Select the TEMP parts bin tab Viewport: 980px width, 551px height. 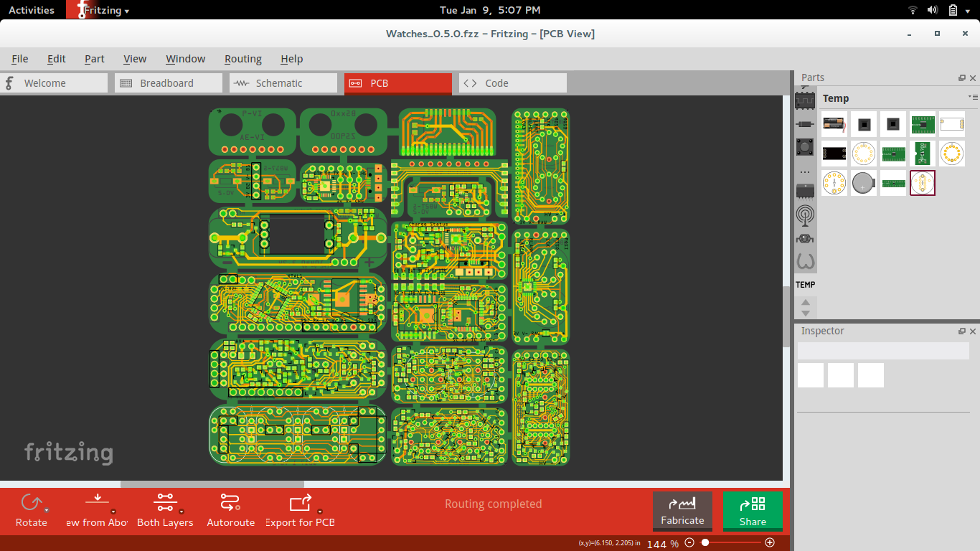coord(805,285)
